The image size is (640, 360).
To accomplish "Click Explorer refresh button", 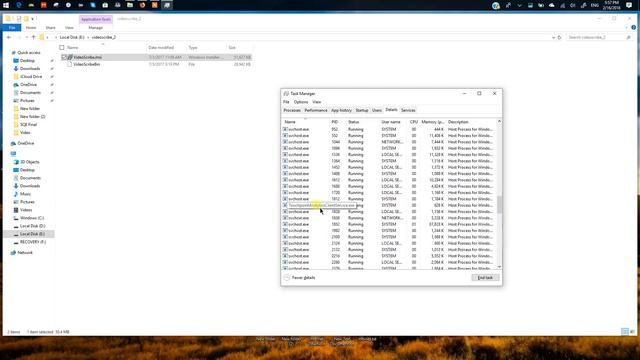I will pos(560,37).
